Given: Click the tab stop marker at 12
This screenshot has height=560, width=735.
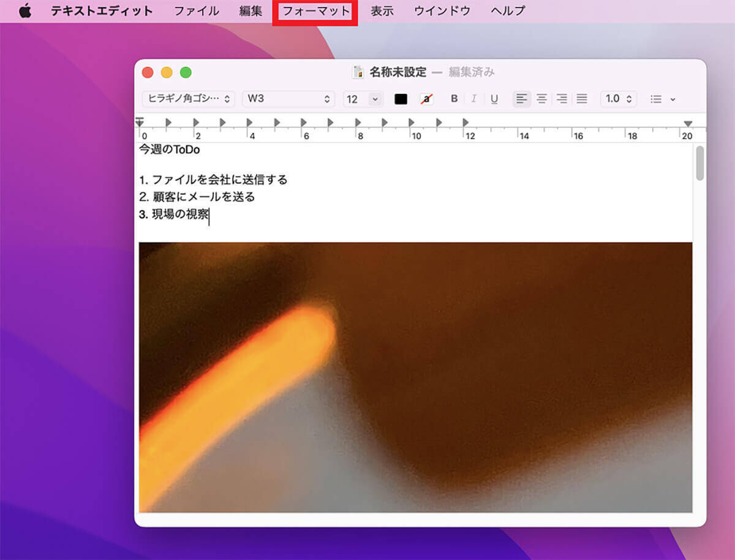Looking at the screenshot, I should tap(466, 123).
